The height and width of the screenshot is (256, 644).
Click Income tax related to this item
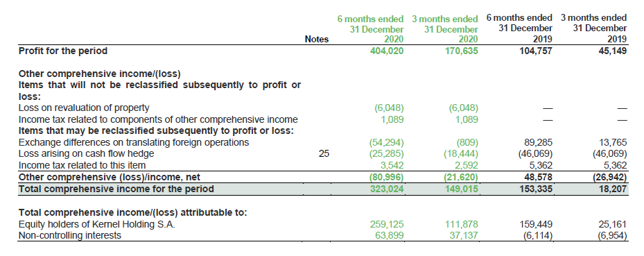(82, 166)
